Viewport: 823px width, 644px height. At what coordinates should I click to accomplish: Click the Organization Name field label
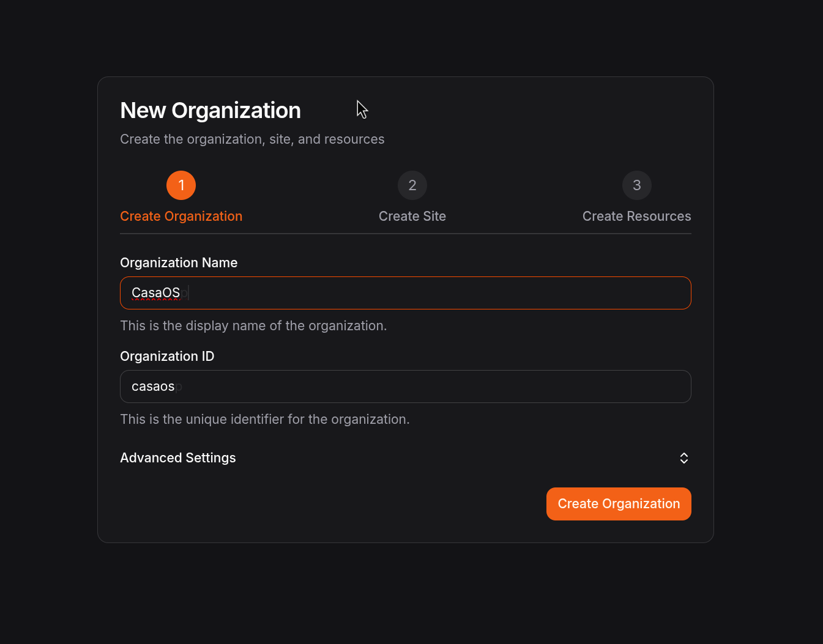coord(179,263)
